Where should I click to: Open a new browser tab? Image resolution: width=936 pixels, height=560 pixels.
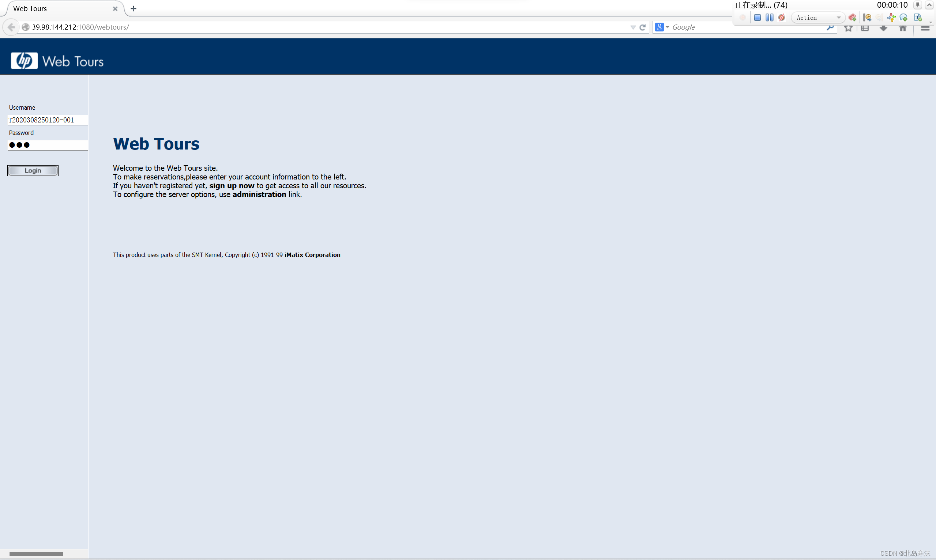click(x=133, y=8)
